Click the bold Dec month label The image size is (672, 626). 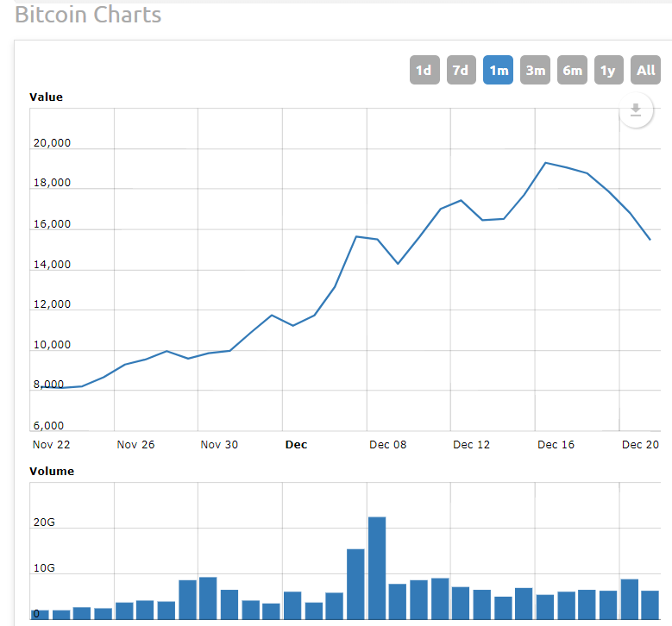[x=296, y=445]
